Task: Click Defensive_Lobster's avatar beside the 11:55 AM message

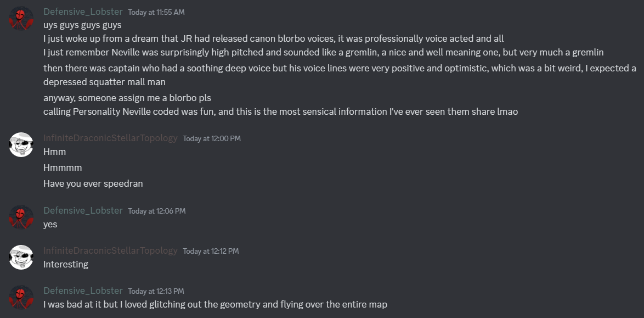Action: (x=21, y=19)
